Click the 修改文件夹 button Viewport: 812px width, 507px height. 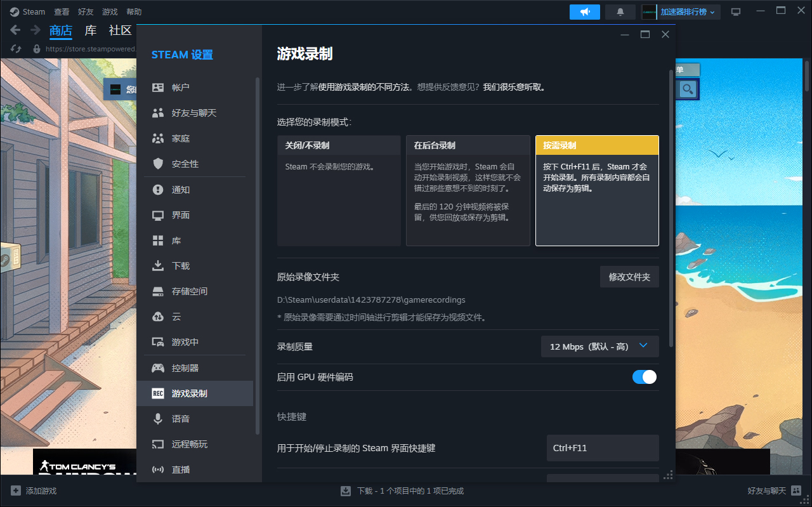629,277
